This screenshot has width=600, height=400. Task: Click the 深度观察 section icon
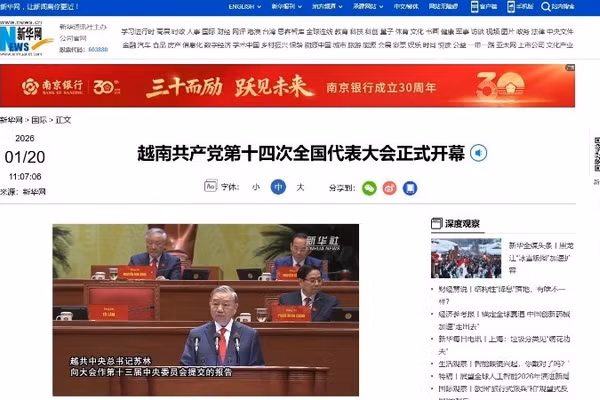437,224
